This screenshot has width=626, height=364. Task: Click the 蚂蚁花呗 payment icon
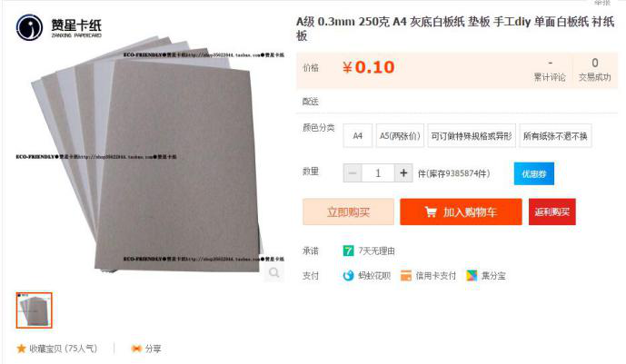[x=348, y=275]
